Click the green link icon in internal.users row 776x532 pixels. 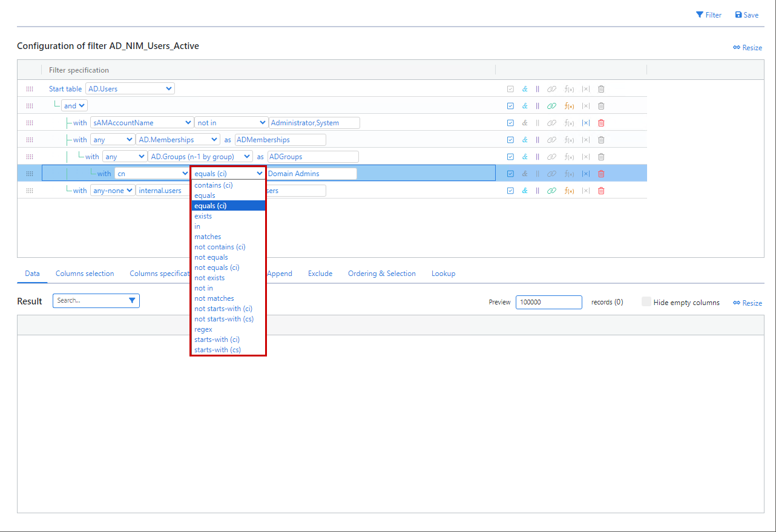(551, 191)
